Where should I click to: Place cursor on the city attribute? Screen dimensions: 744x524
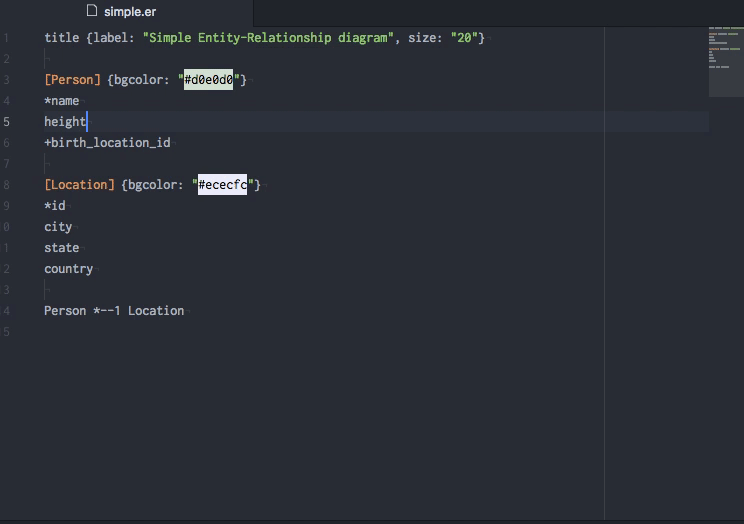(58, 227)
